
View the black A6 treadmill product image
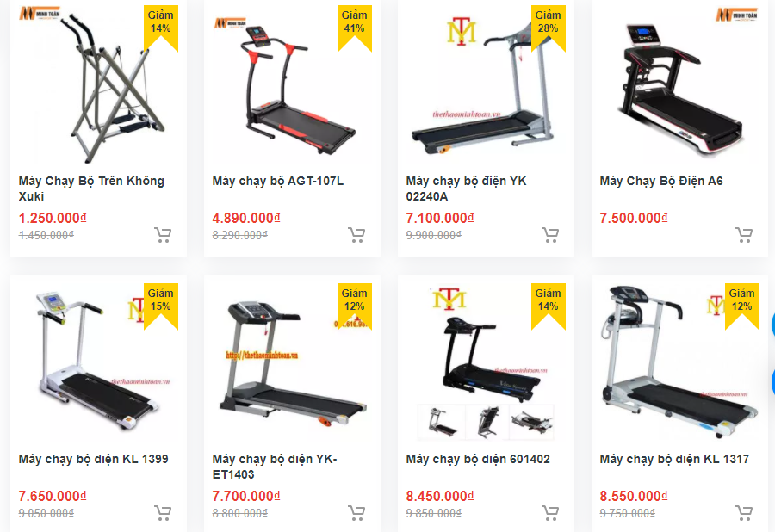pos(679,84)
